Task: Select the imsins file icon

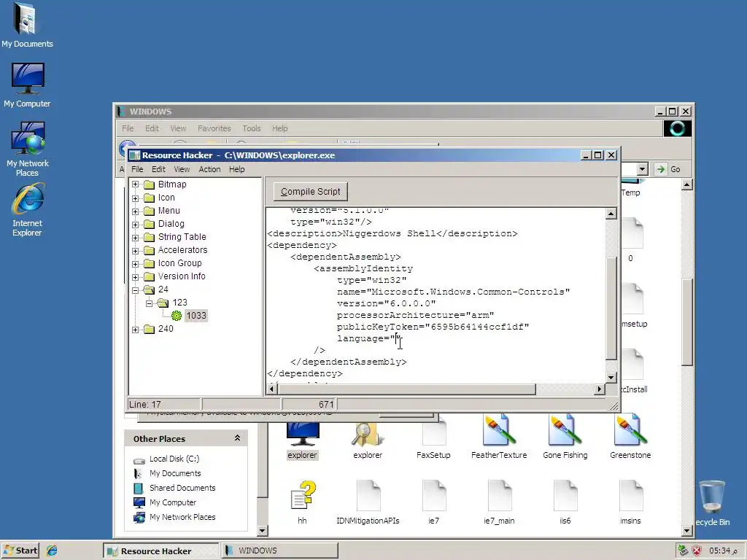Action: [630, 502]
